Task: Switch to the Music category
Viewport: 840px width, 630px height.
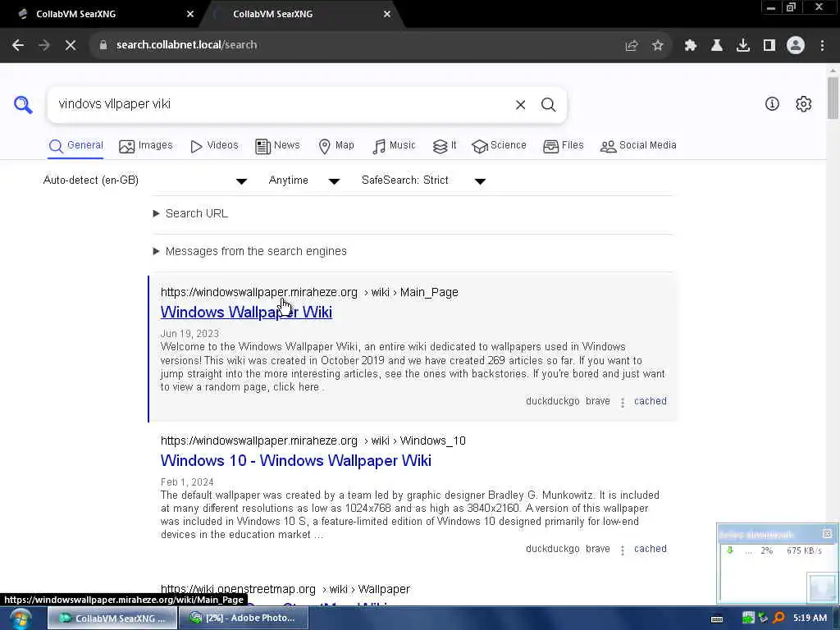Action: point(394,145)
